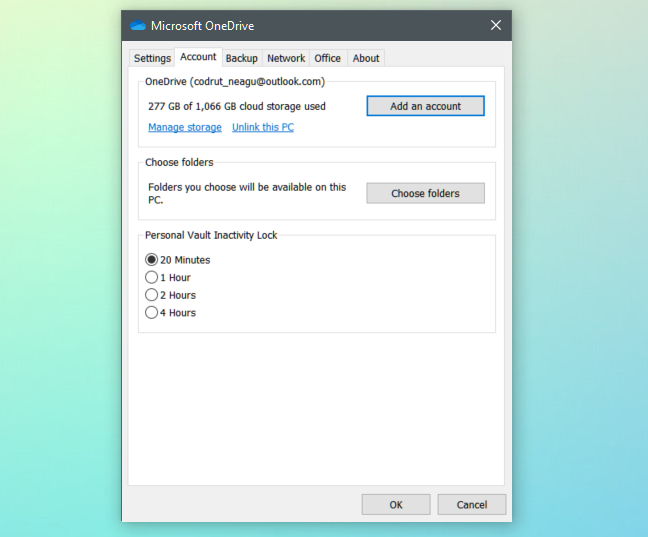Image resolution: width=648 pixels, height=537 pixels.
Task: Confirm changes with the OK button
Action: pos(396,504)
